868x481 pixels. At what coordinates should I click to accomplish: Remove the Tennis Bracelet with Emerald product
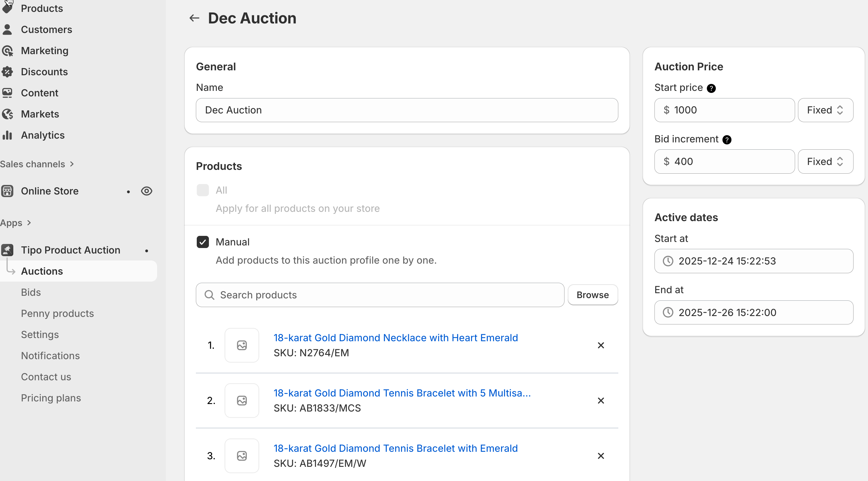tap(600, 456)
